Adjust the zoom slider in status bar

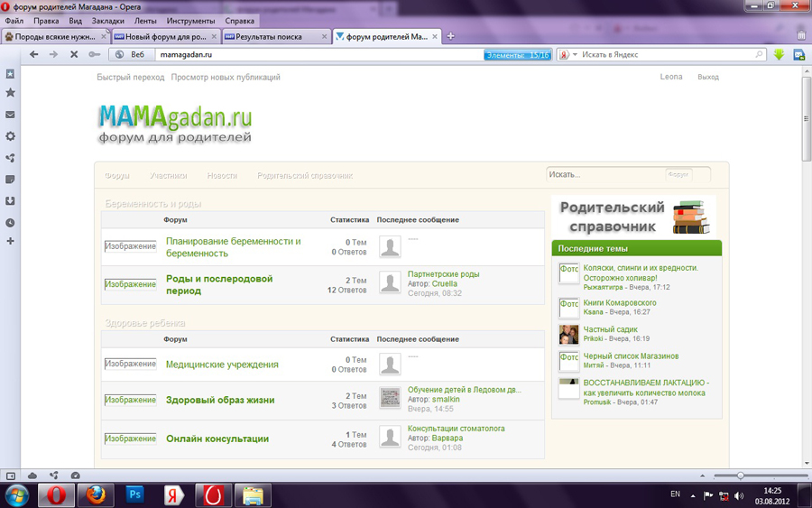741,476
